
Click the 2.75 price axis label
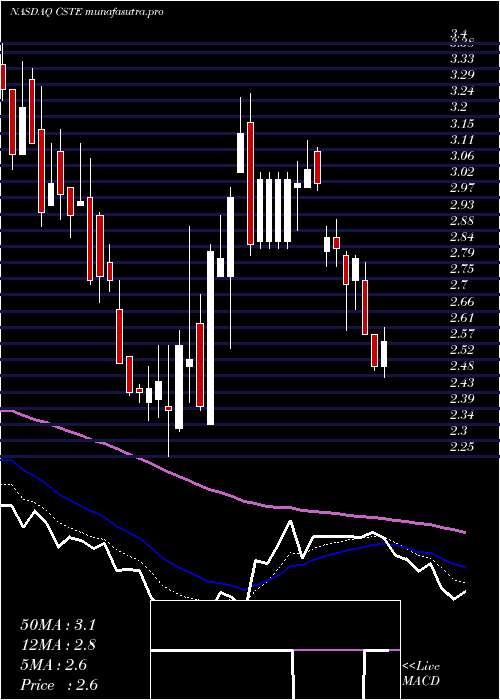[x=462, y=269]
